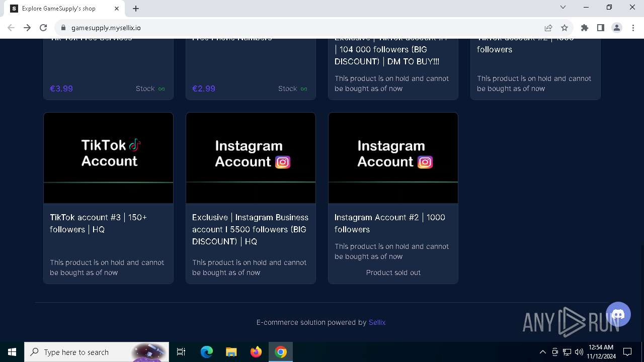The height and width of the screenshot is (362, 644).
Task: Open the Sellix link in footer
Action: (377, 322)
